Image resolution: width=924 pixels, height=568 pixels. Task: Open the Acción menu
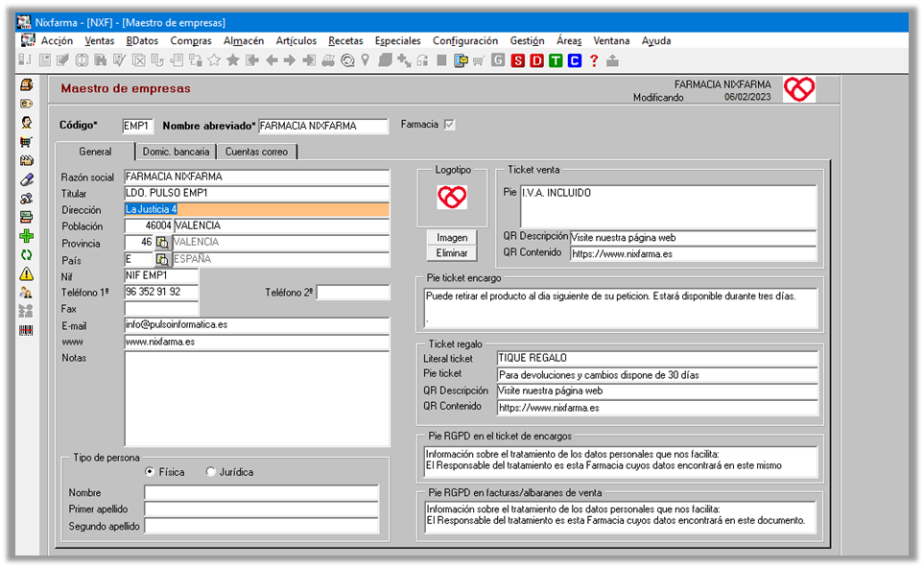(57, 40)
